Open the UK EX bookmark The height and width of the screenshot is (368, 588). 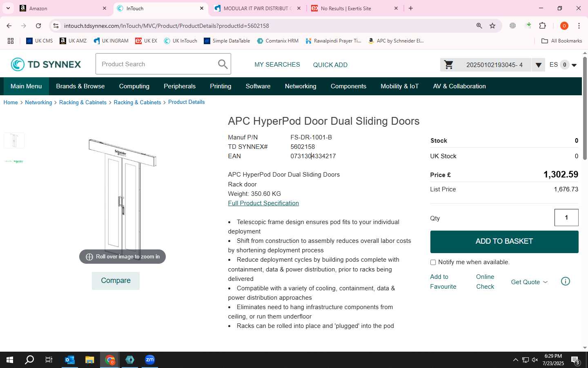tap(146, 41)
